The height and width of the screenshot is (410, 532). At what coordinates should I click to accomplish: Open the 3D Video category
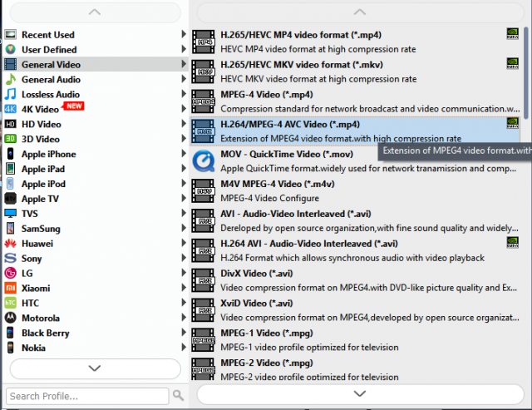[96, 139]
